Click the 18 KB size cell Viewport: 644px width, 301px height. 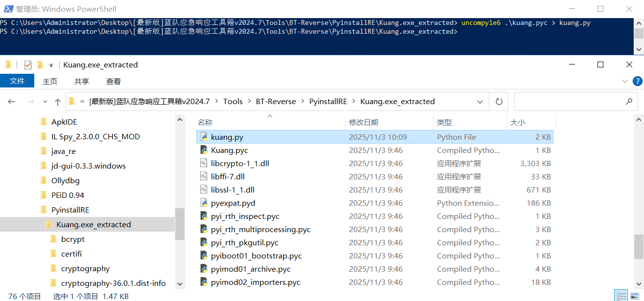(541, 282)
